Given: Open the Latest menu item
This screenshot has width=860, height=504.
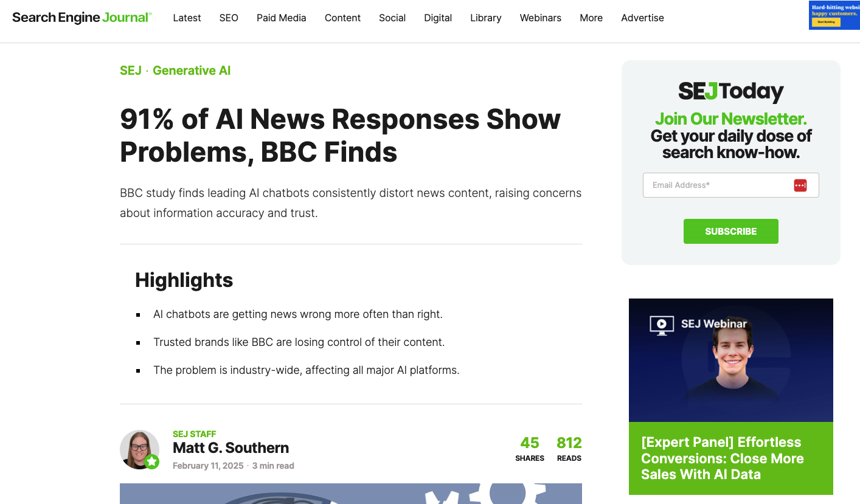Looking at the screenshot, I should 187,18.
